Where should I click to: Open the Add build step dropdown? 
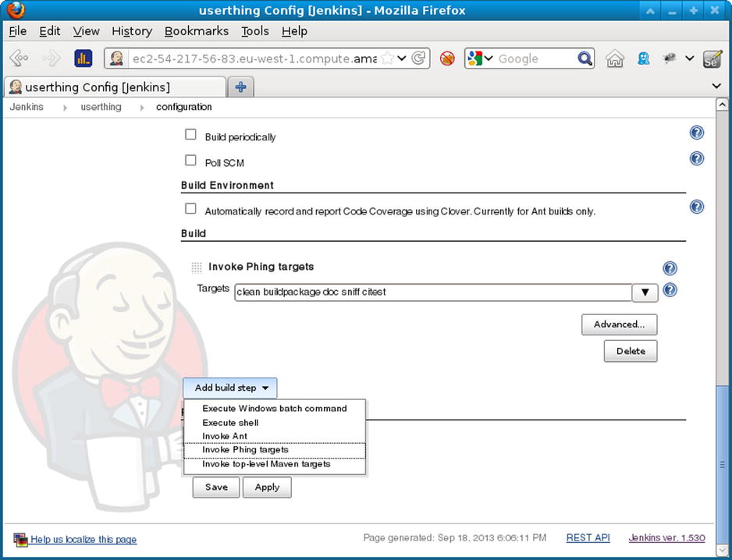coord(230,388)
